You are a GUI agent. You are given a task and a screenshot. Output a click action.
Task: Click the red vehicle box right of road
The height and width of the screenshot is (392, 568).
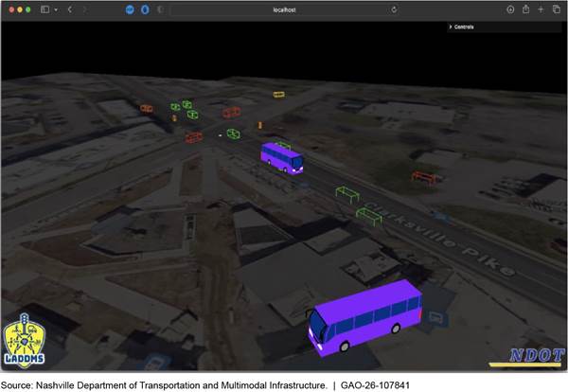pyautogui.click(x=424, y=178)
